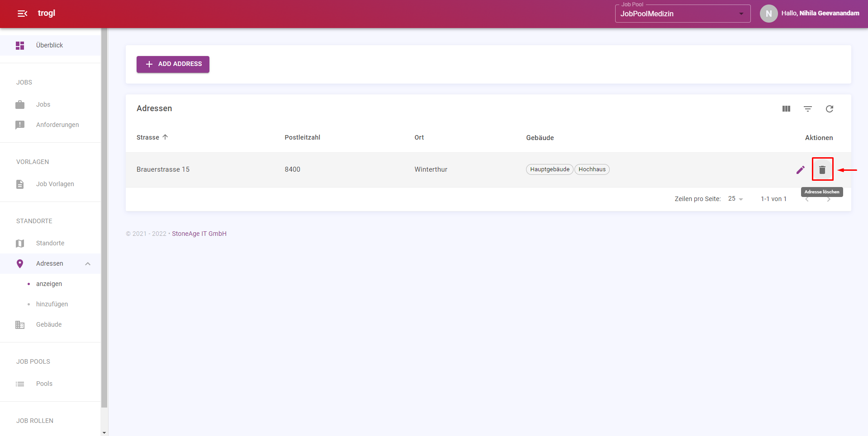Open Standorte in the sidebar

click(50, 243)
